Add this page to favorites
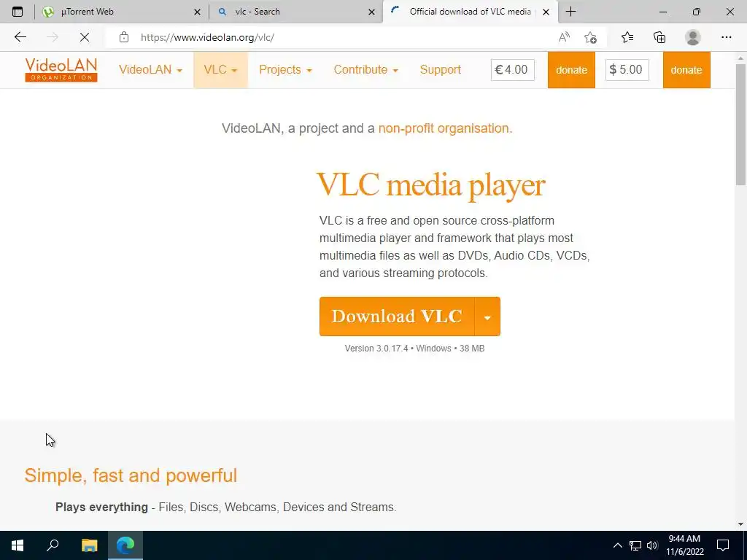The image size is (747, 560). pyautogui.click(x=591, y=37)
